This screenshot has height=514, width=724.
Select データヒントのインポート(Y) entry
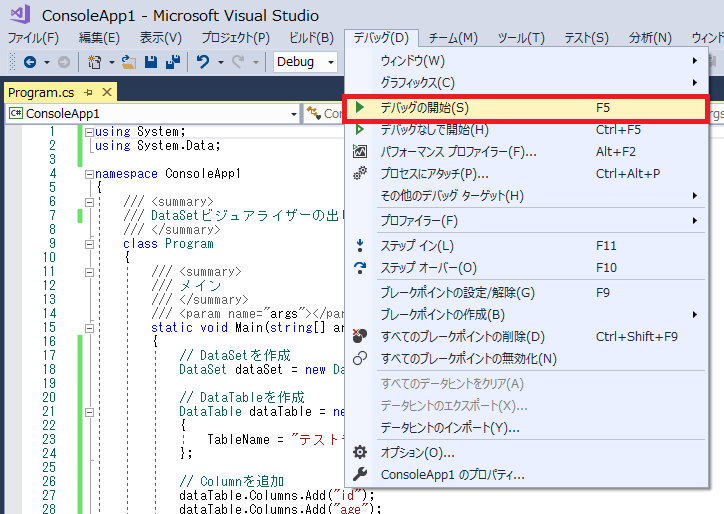tap(527, 427)
